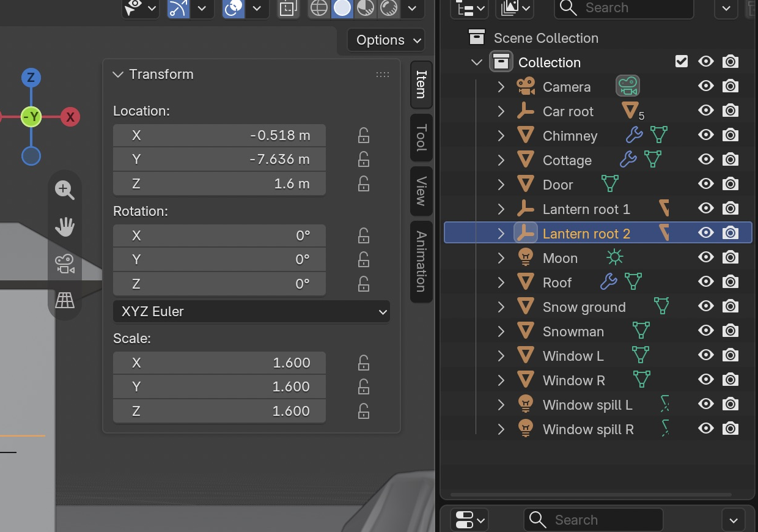Click the zoom view magnifier icon

pyautogui.click(x=64, y=190)
